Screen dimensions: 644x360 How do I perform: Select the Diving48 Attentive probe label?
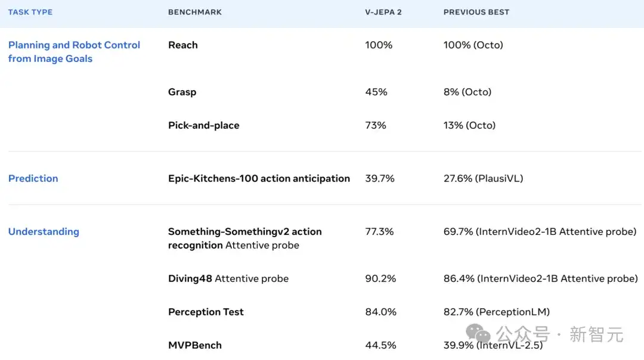[x=228, y=279]
